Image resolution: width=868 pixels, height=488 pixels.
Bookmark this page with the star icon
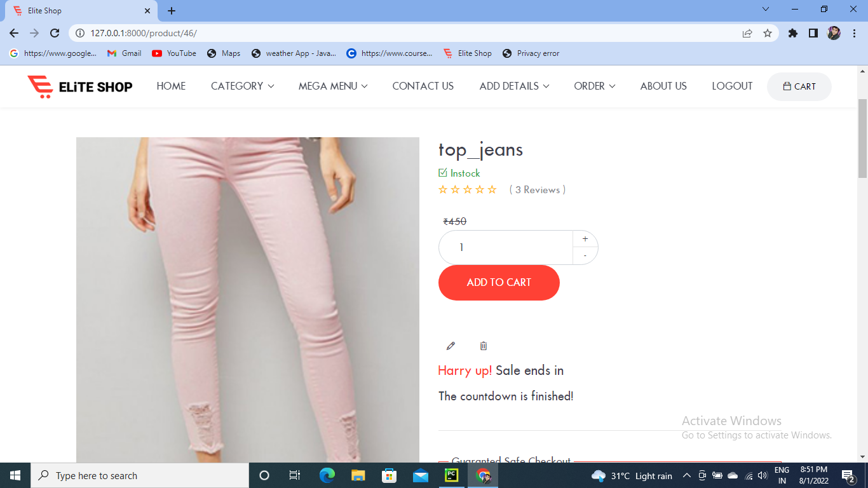click(x=768, y=33)
